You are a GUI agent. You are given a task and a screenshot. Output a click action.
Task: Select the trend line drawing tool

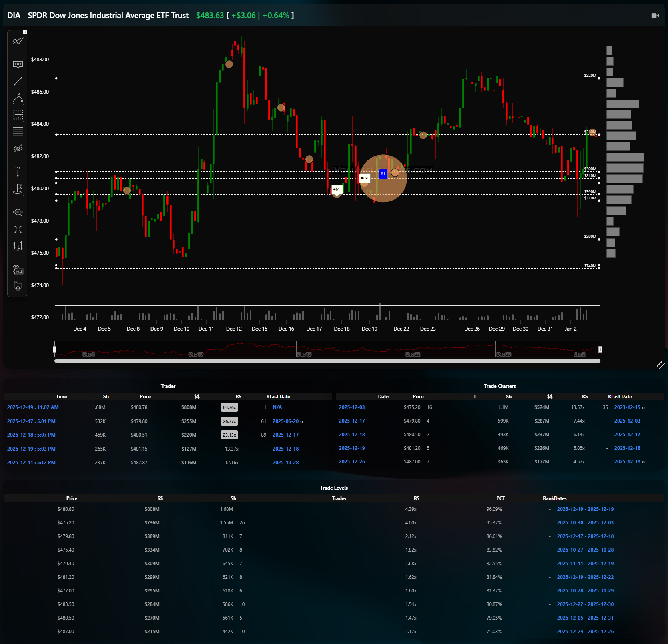(x=18, y=81)
